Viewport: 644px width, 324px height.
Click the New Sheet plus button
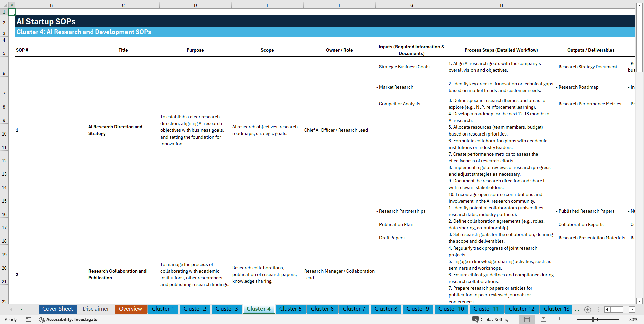pyautogui.click(x=587, y=309)
